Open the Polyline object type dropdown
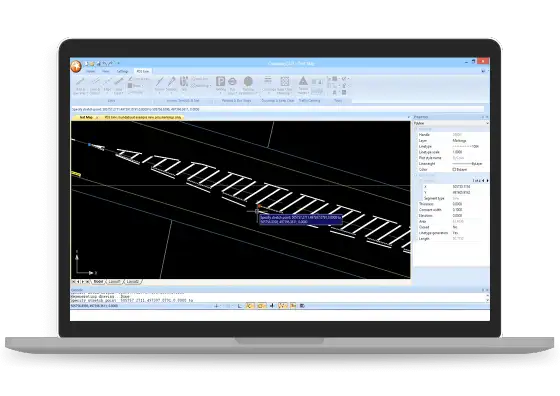The width and height of the screenshot is (560, 396). coord(451,123)
